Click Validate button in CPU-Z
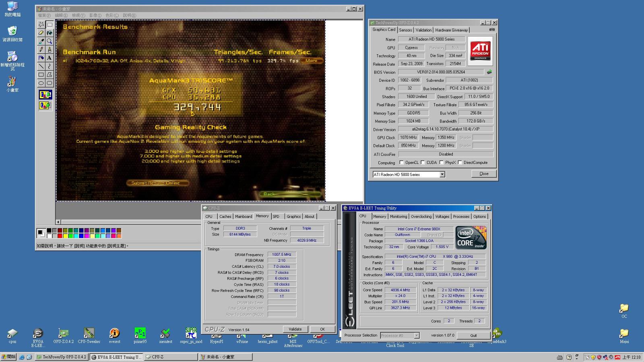This screenshot has height=362, width=644. pyautogui.click(x=295, y=329)
